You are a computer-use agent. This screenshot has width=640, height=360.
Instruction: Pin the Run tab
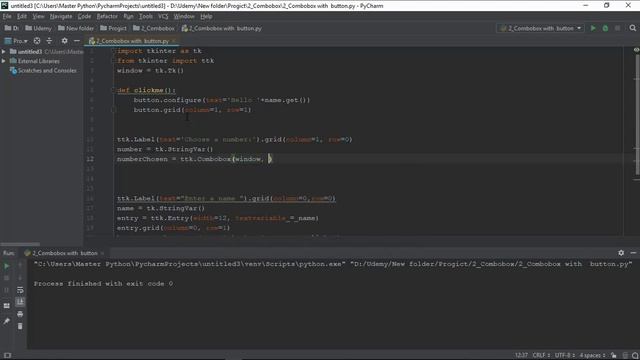point(7,322)
